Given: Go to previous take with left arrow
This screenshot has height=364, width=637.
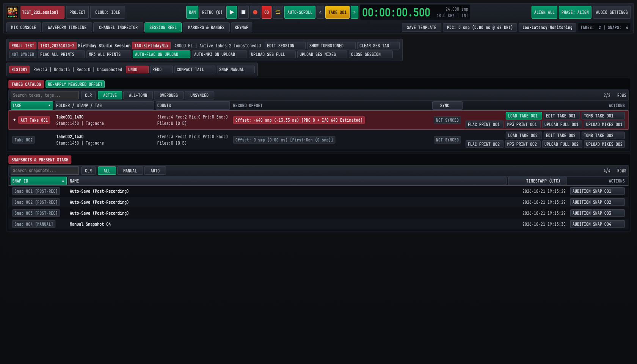Looking at the screenshot, I should point(320,12).
